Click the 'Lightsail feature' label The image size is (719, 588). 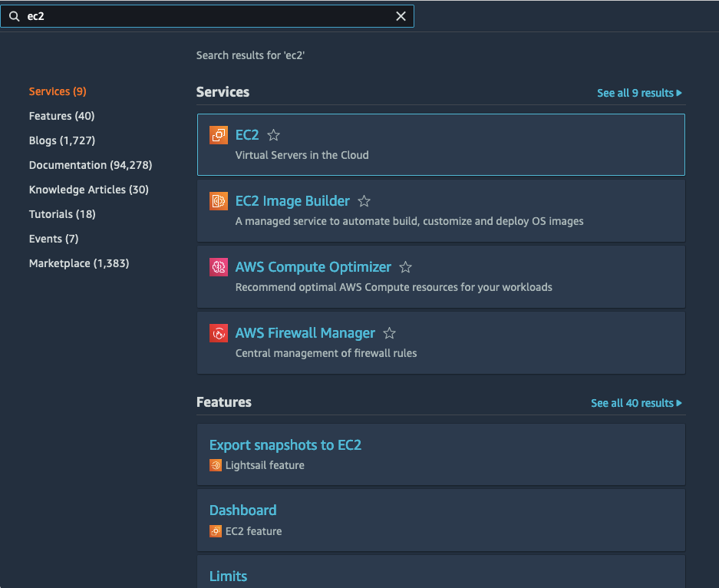[265, 465]
